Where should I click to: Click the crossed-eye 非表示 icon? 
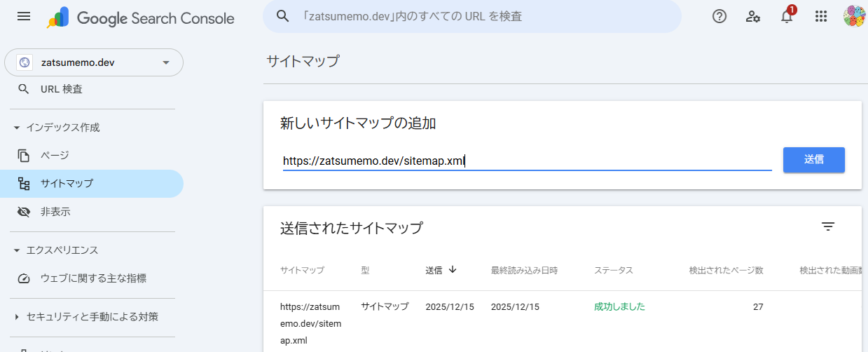click(25, 212)
